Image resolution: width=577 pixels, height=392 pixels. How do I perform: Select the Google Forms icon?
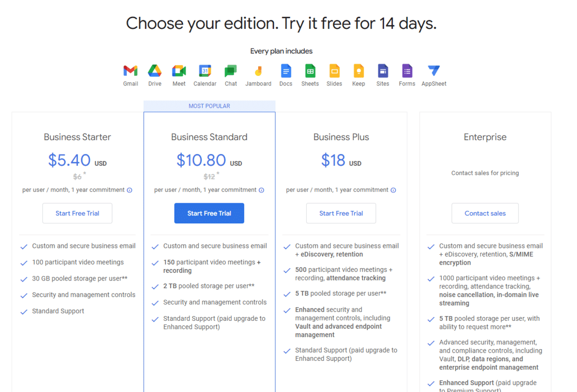(x=407, y=71)
